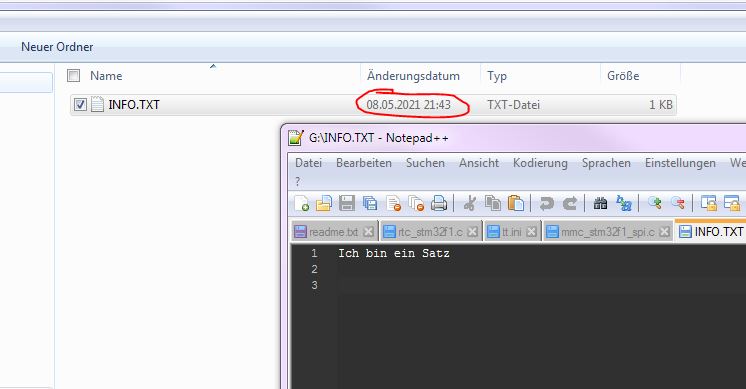Click the Cut scissors icon
The width and height of the screenshot is (746, 389).
pyautogui.click(x=470, y=204)
